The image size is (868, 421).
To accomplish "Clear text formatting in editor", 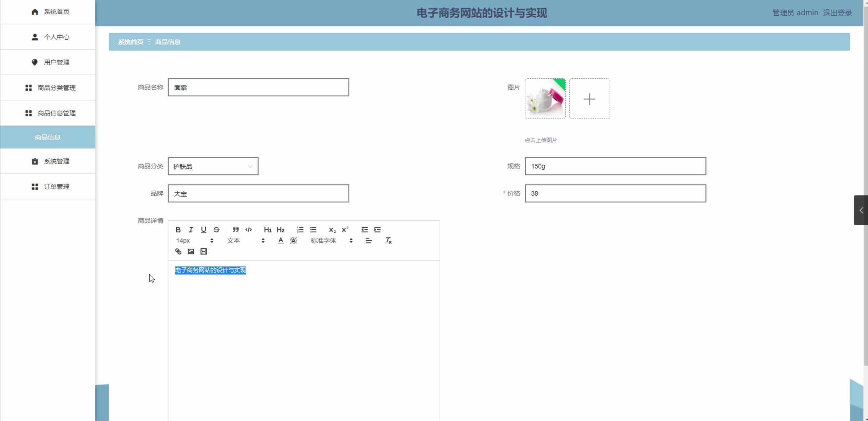I will pyautogui.click(x=388, y=241).
